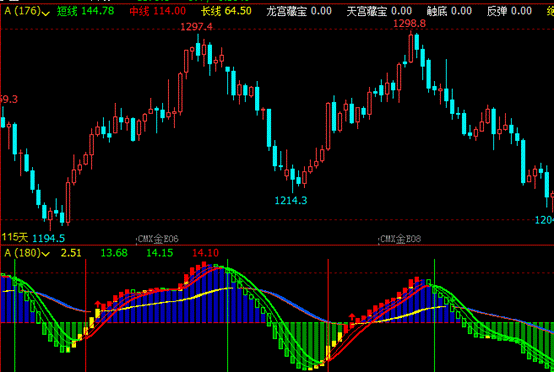The height and width of the screenshot is (372, 554).
Task: Click the 1194.5 low price annotation
Action: [49, 238]
